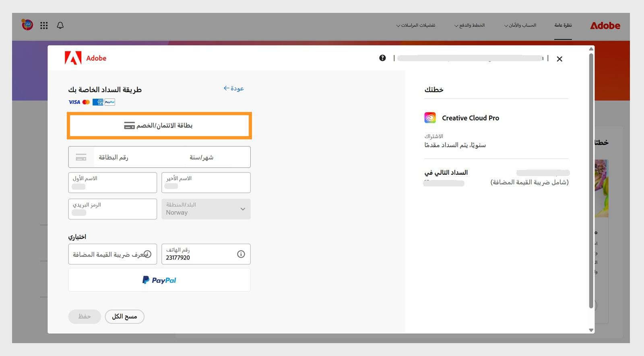Click the Creative Cloud Pro plan name
The image size is (644, 356).
[471, 118]
